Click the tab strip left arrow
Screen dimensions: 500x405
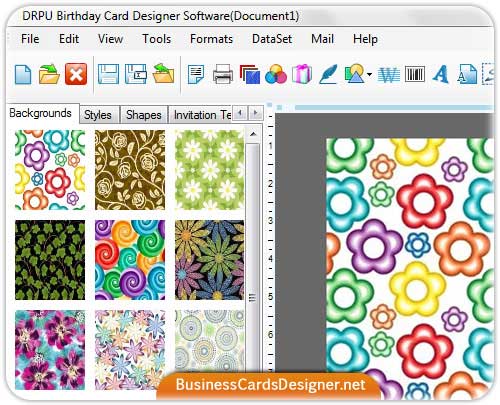[240, 113]
